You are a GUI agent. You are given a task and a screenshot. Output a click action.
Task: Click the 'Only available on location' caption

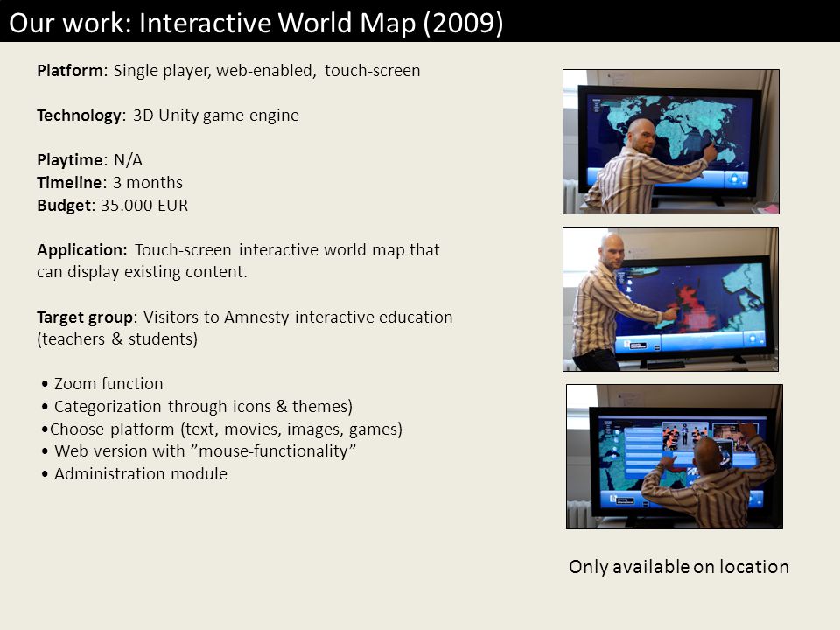[x=679, y=567]
